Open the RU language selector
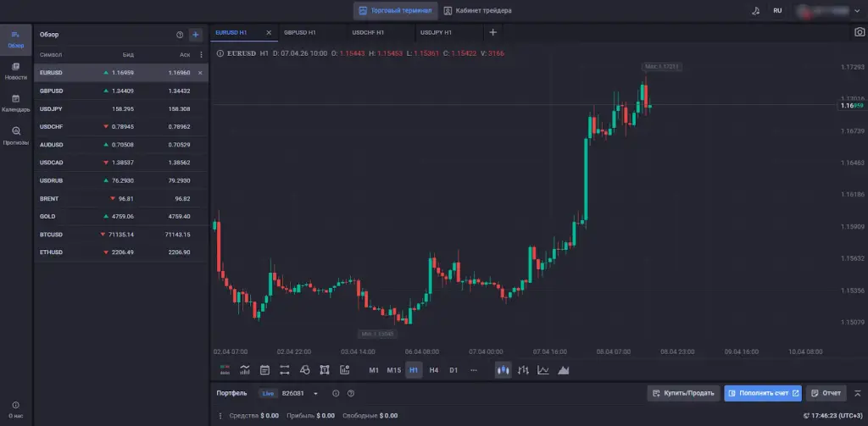This screenshot has height=426, width=868. point(778,10)
